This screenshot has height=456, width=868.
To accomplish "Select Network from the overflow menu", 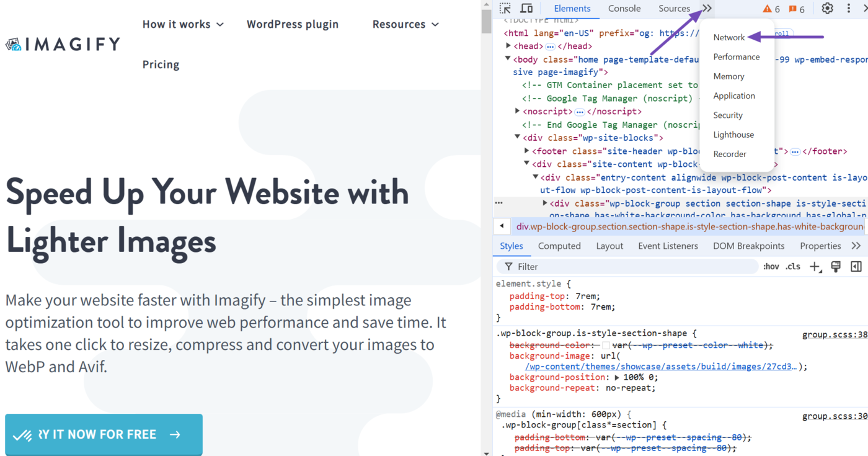I will tap(729, 37).
